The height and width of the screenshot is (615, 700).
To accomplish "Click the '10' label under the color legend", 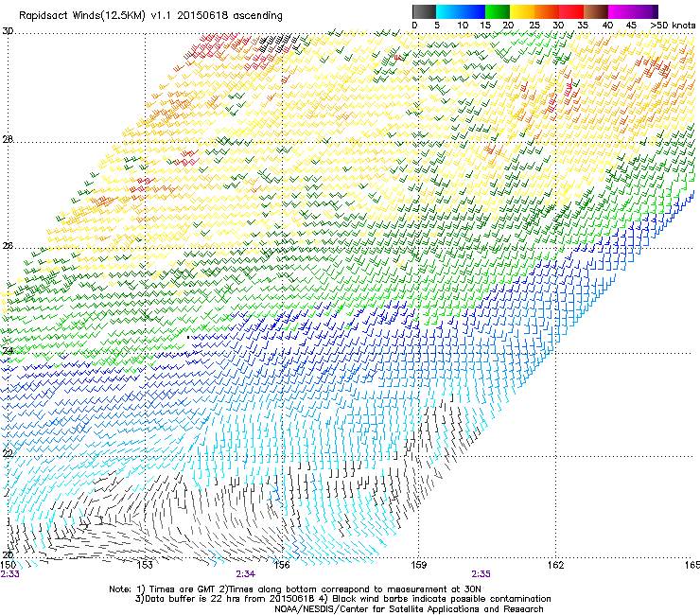I will tap(463, 26).
